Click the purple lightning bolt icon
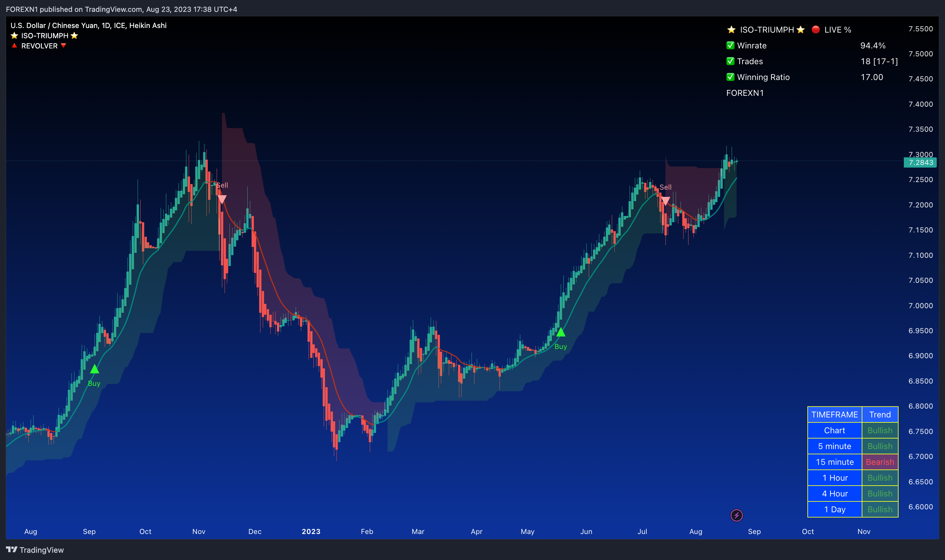 [x=736, y=515]
